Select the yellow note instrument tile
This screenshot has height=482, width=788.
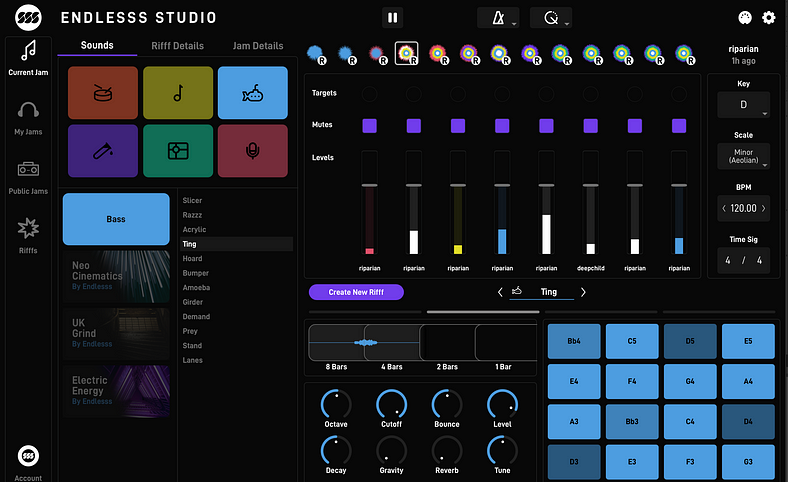pos(178,93)
